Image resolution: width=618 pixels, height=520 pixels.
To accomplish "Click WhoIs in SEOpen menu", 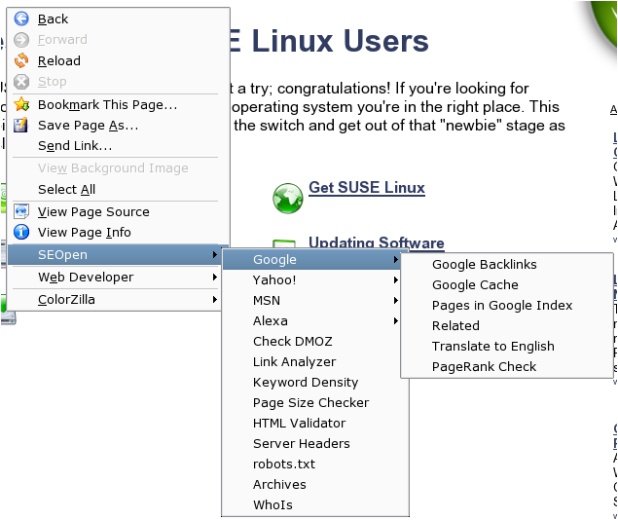I will click(273, 505).
